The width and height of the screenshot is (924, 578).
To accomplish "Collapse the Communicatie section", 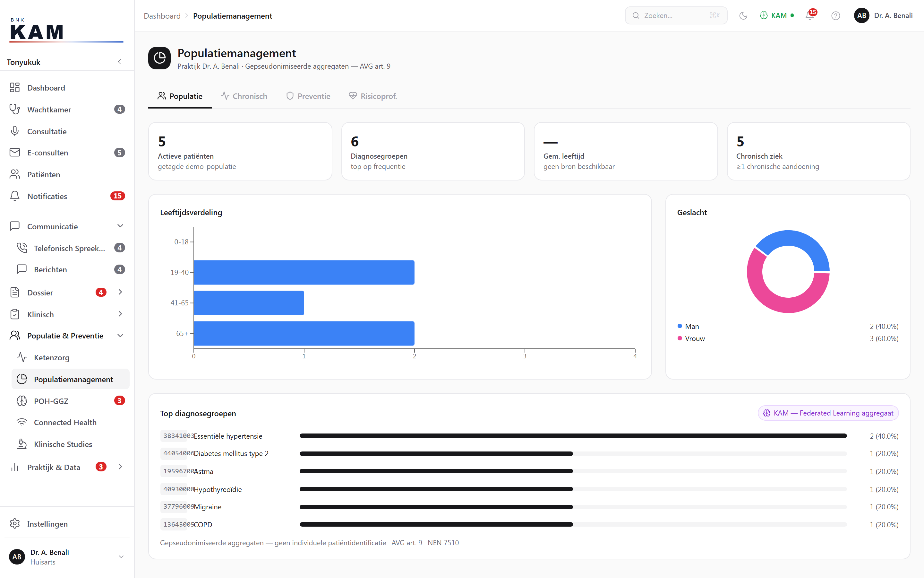I will (x=120, y=226).
